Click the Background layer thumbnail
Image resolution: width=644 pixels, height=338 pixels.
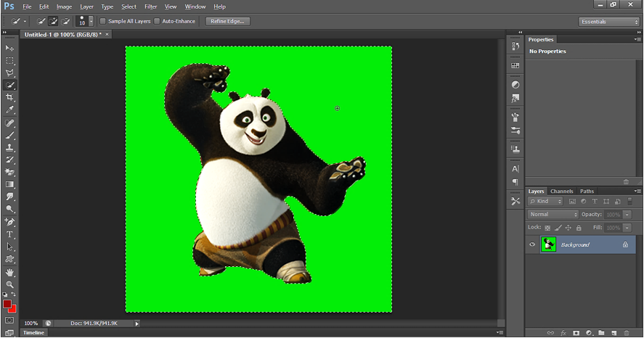[x=548, y=244]
